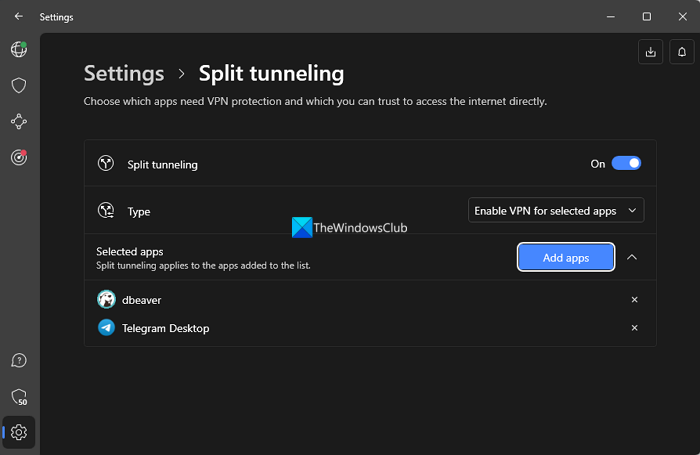Click the Split tunneling row icon
The width and height of the screenshot is (700, 455).
pyautogui.click(x=106, y=164)
